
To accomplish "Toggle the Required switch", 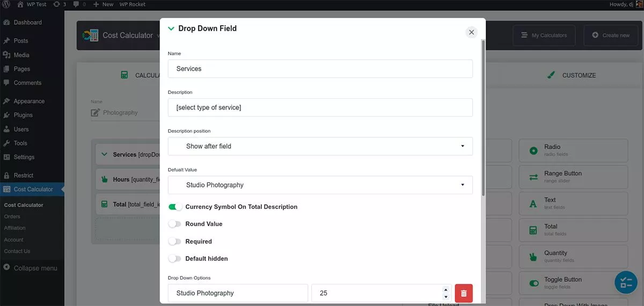I will coord(175,241).
